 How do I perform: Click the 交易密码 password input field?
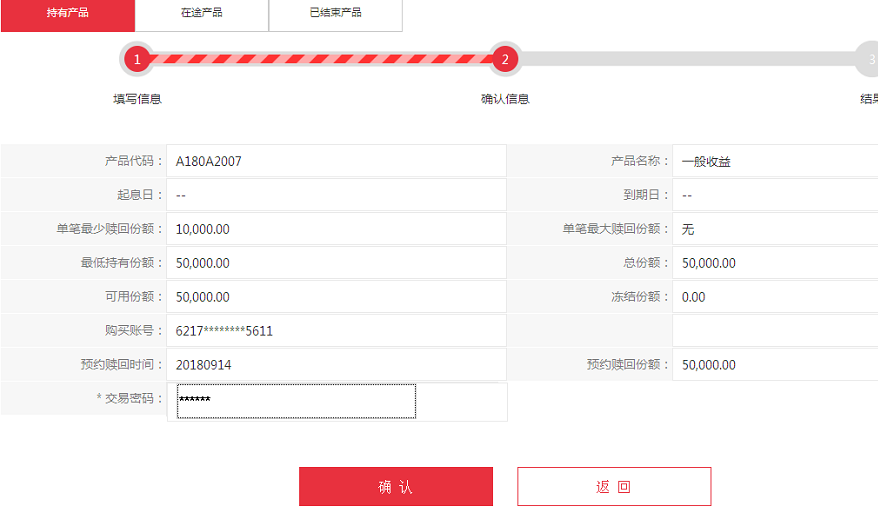296,401
